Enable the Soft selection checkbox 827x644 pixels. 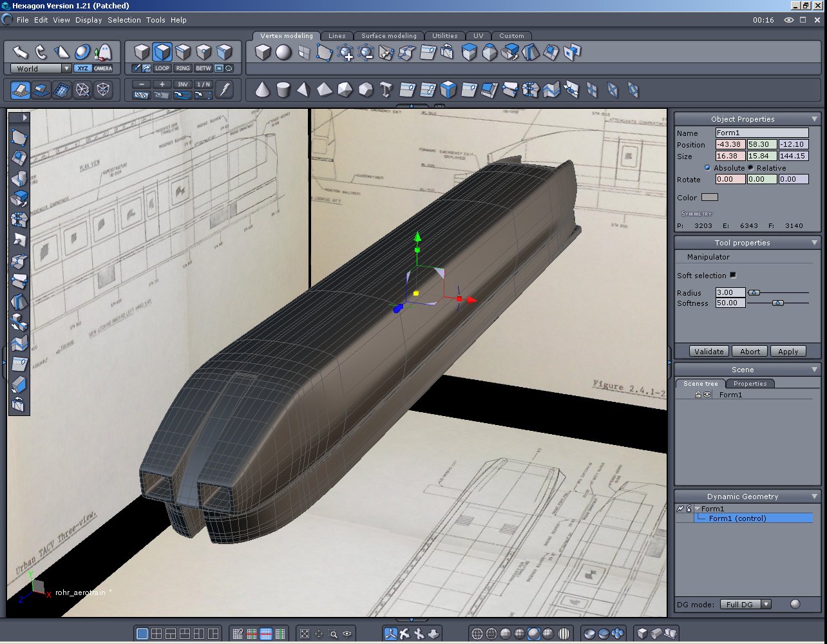(733, 275)
